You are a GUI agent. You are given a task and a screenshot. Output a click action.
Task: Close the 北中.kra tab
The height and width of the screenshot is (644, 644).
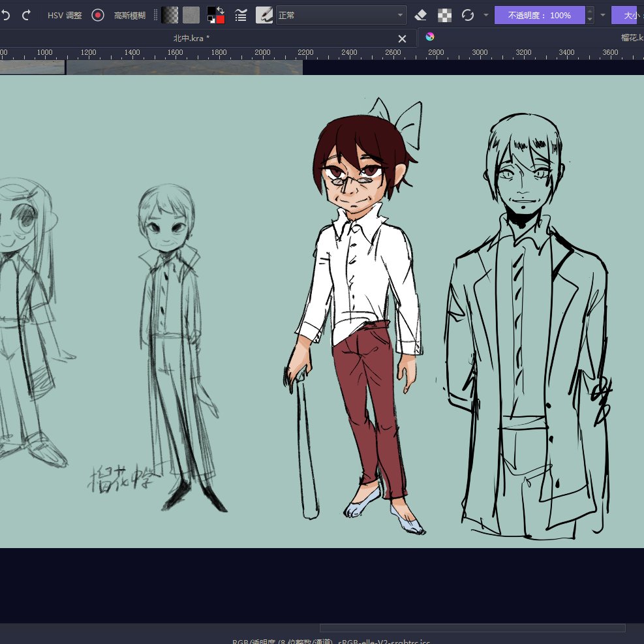point(402,39)
